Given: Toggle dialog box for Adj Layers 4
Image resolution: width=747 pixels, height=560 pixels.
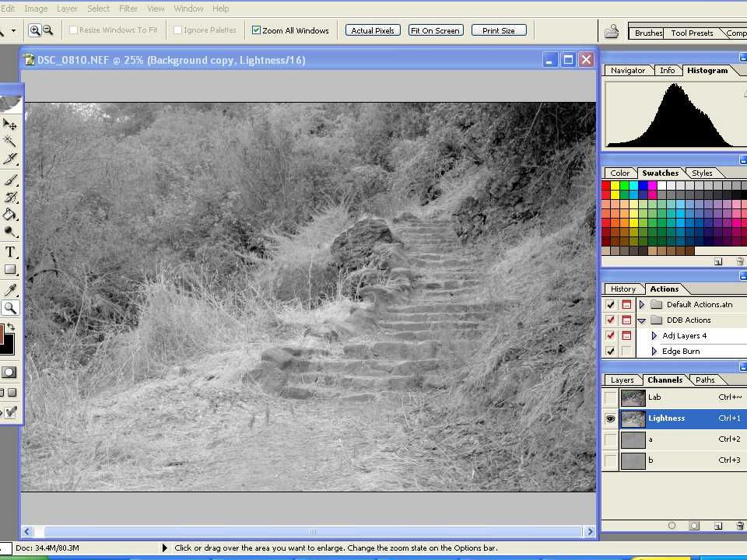Looking at the screenshot, I should pos(626,336).
